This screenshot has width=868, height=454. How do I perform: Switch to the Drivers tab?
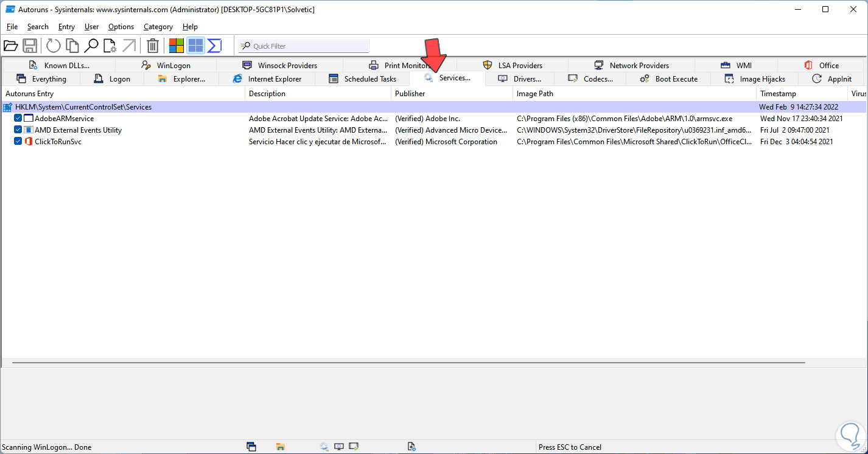point(520,79)
